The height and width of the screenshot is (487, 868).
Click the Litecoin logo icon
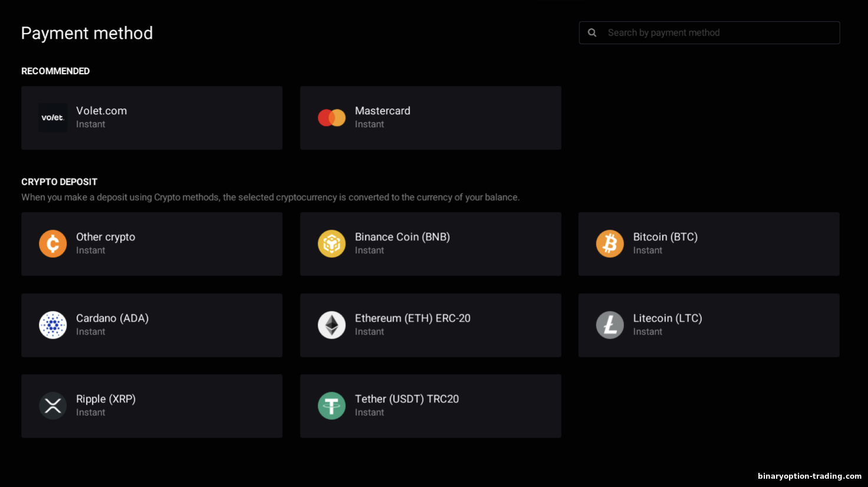pyautogui.click(x=610, y=325)
